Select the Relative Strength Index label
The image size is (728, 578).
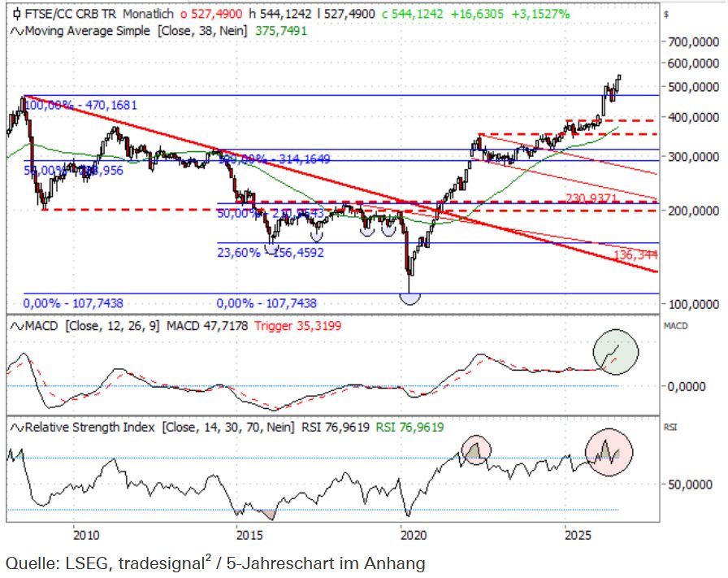89,428
